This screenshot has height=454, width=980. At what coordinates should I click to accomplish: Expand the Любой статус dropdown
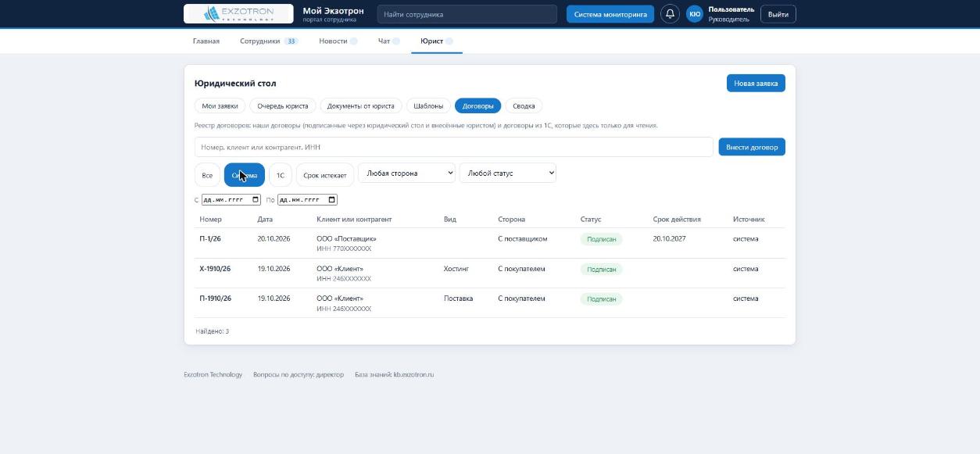point(508,173)
